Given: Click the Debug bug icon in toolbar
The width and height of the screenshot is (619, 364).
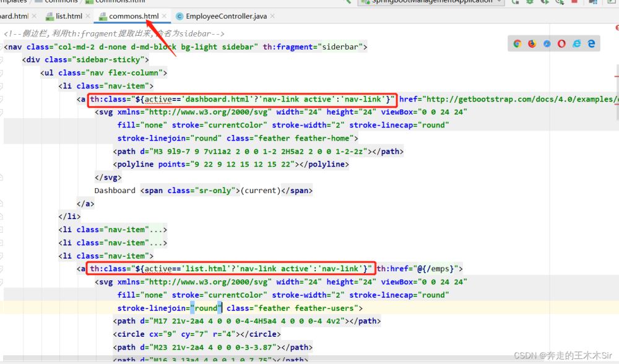Looking at the screenshot, I should click(x=530, y=2).
